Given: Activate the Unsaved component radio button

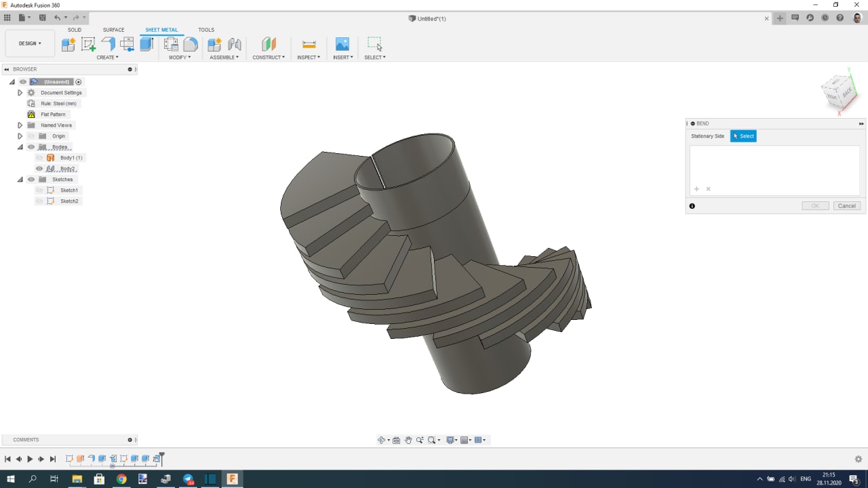Looking at the screenshot, I should 78,82.
